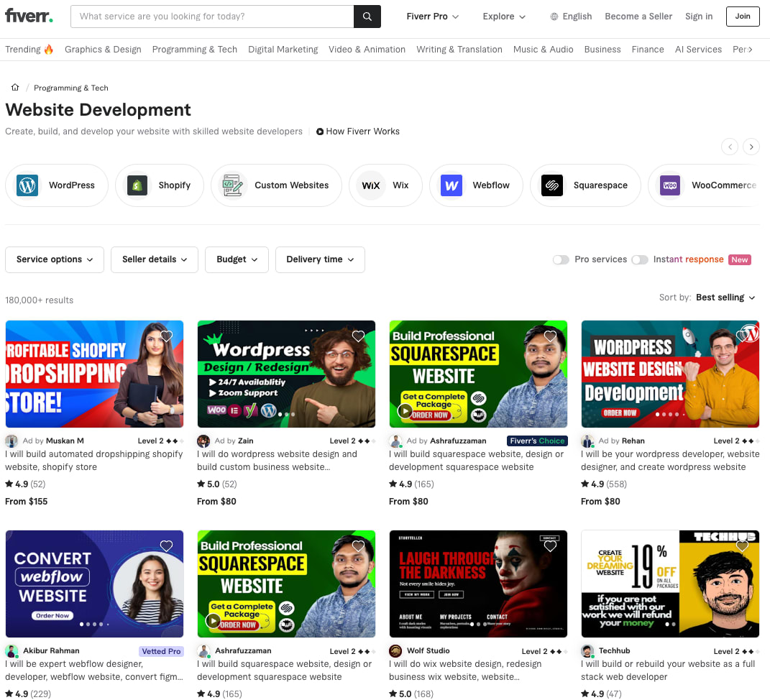Click the Squarespace logo icon
Viewport: 770px width, 700px height.
pos(552,185)
